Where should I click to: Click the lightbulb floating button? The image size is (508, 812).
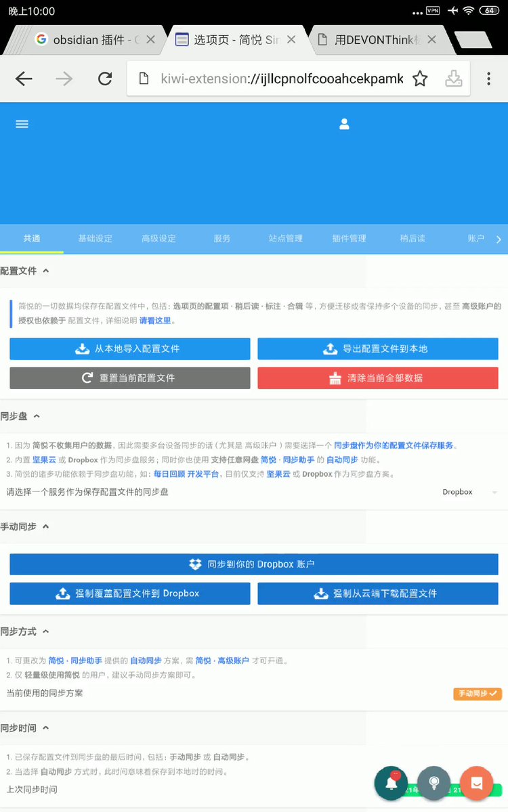click(434, 784)
